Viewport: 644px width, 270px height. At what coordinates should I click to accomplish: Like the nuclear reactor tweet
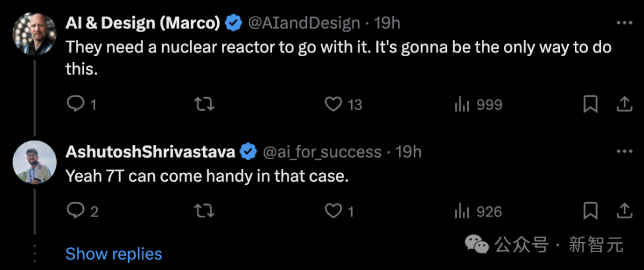click(333, 105)
